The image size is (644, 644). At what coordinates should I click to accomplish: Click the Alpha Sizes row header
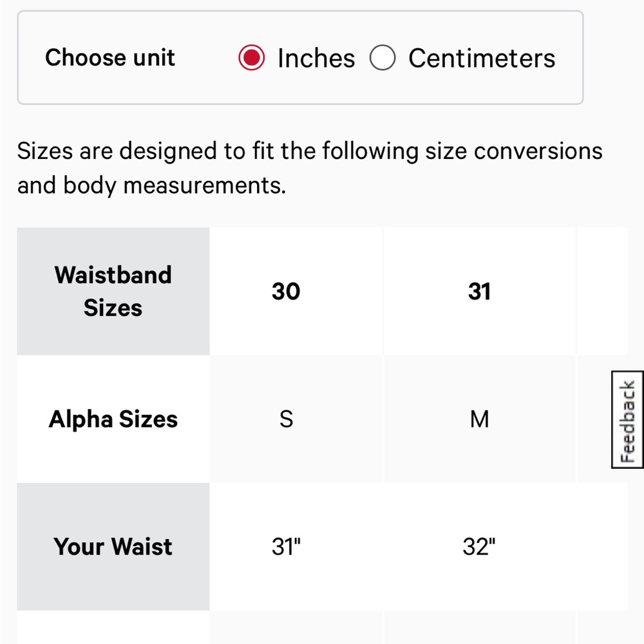[x=113, y=419]
